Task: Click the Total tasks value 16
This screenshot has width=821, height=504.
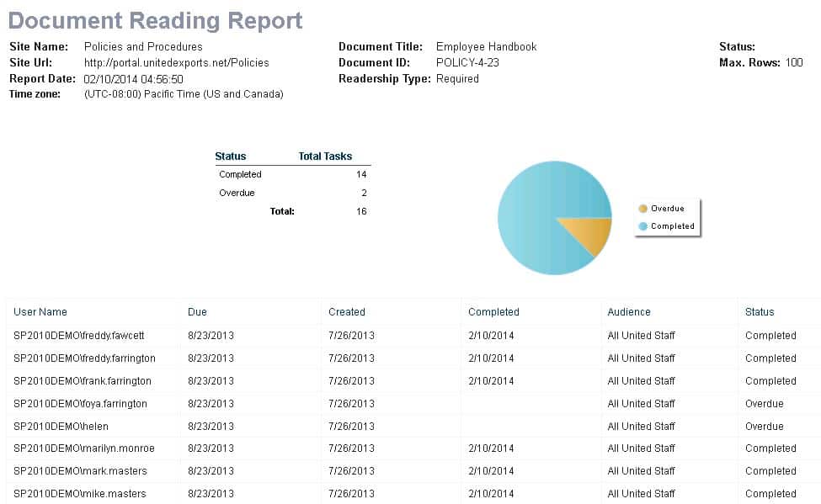Action: [362, 211]
